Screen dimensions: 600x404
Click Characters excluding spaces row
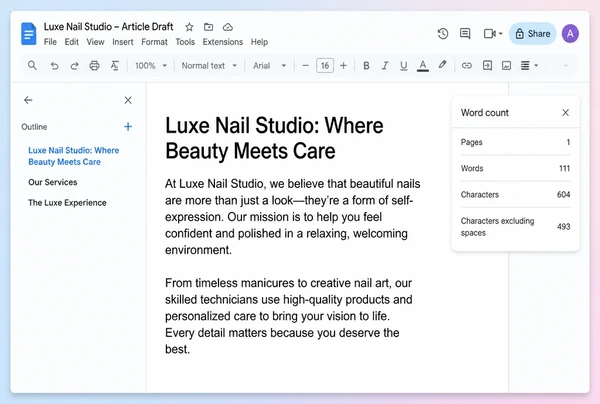click(x=515, y=227)
